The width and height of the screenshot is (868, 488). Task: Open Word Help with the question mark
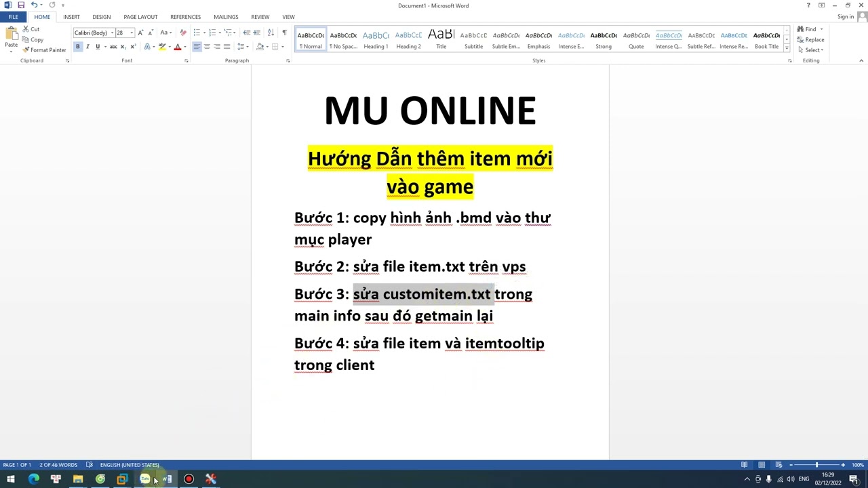pyautogui.click(x=808, y=5)
